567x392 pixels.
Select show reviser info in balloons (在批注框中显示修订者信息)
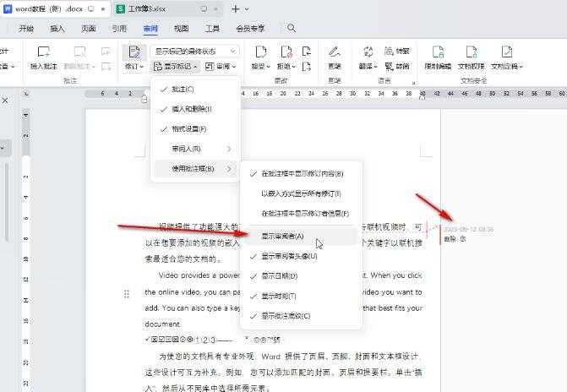tap(301, 214)
